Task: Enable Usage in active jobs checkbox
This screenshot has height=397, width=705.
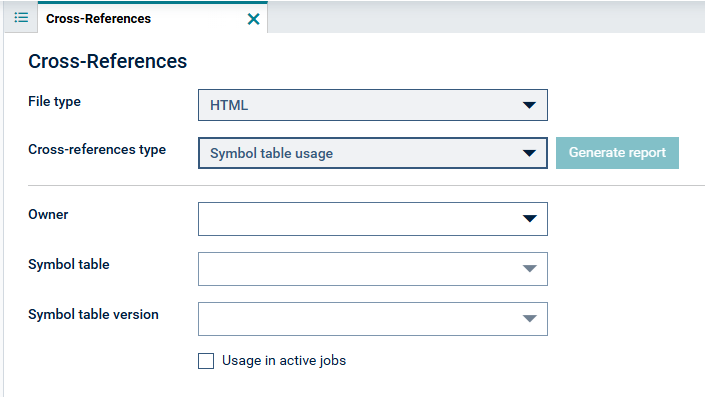Action: (x=206, y=361)
